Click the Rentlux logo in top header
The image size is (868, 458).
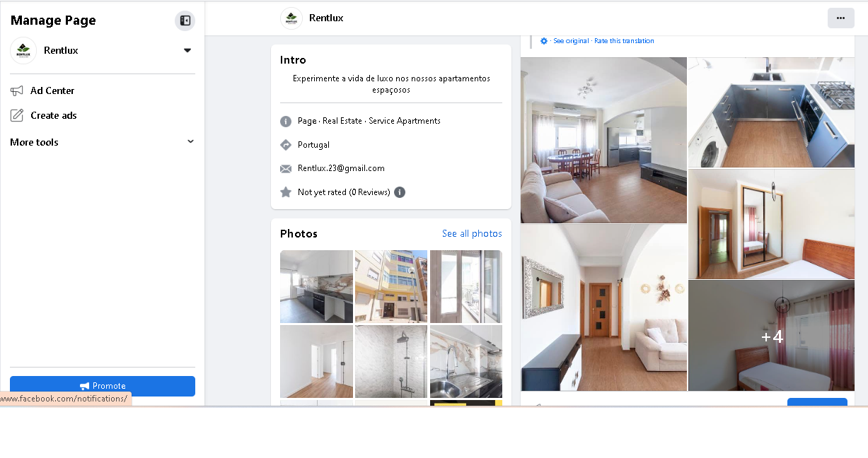click(291, 18)
